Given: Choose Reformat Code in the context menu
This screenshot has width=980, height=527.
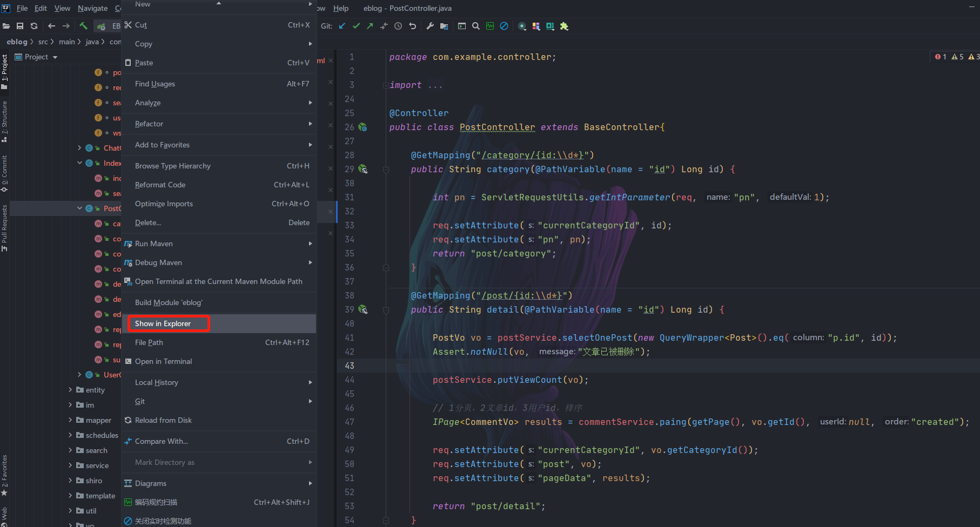Looking at the screenshot, I should [160, 185].
